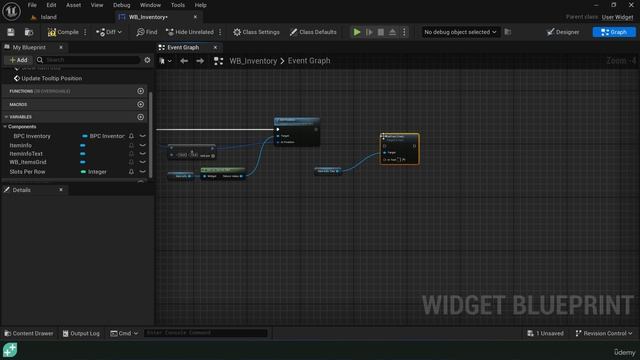
Task: Open the User Widget parent class link
Action: pos(617,17)
